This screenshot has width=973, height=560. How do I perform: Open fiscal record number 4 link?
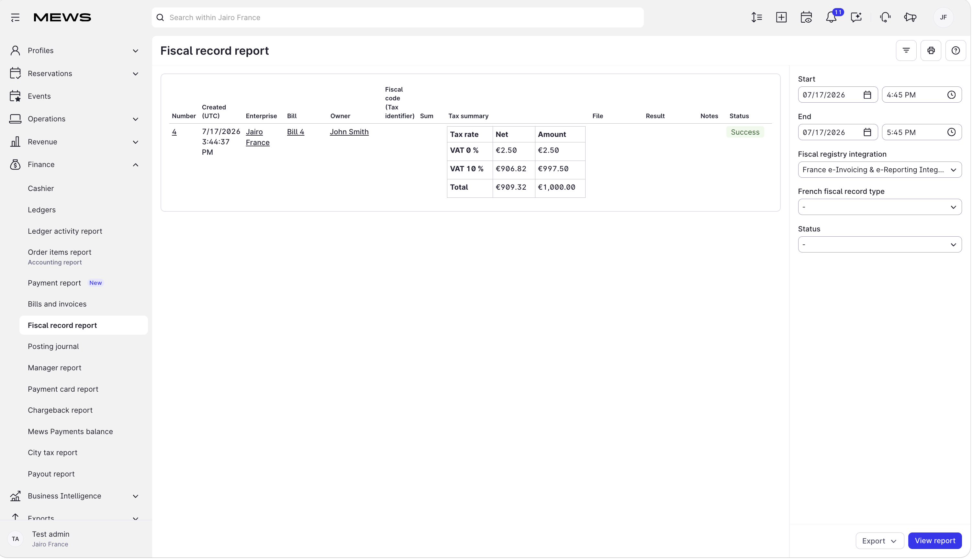174,132
